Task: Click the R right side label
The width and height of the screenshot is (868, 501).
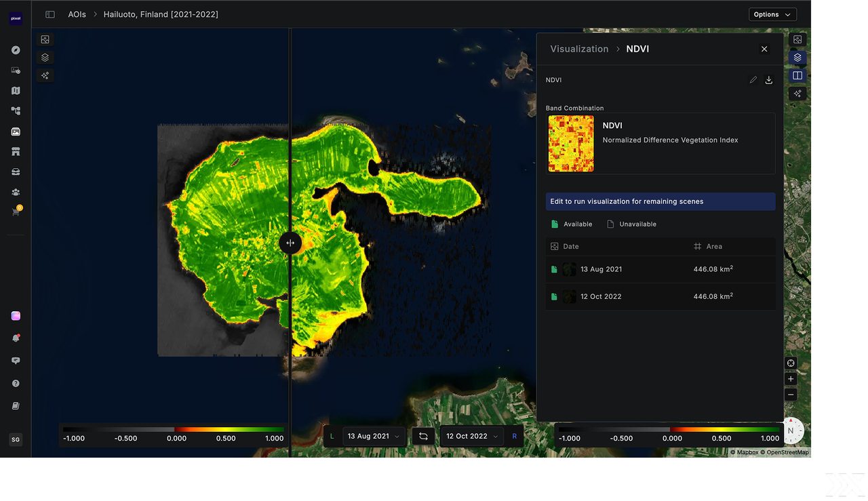Action: click(514, 437)
